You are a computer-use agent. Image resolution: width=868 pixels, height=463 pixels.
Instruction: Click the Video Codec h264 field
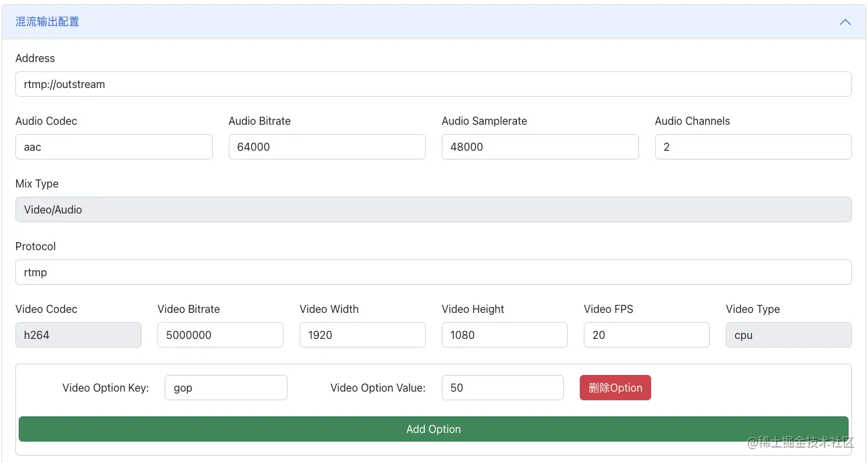point(78,335)
